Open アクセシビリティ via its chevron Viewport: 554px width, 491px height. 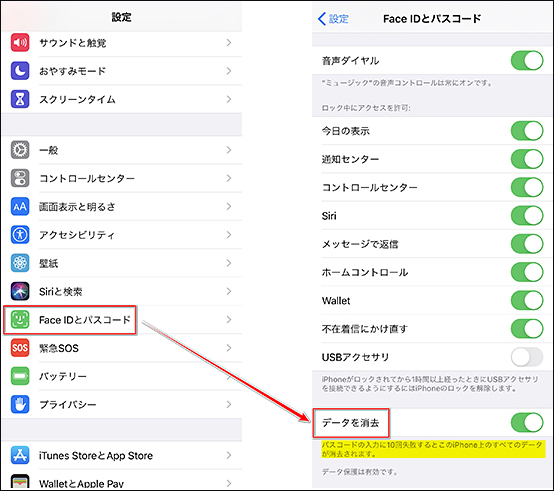tap(229, 235)
